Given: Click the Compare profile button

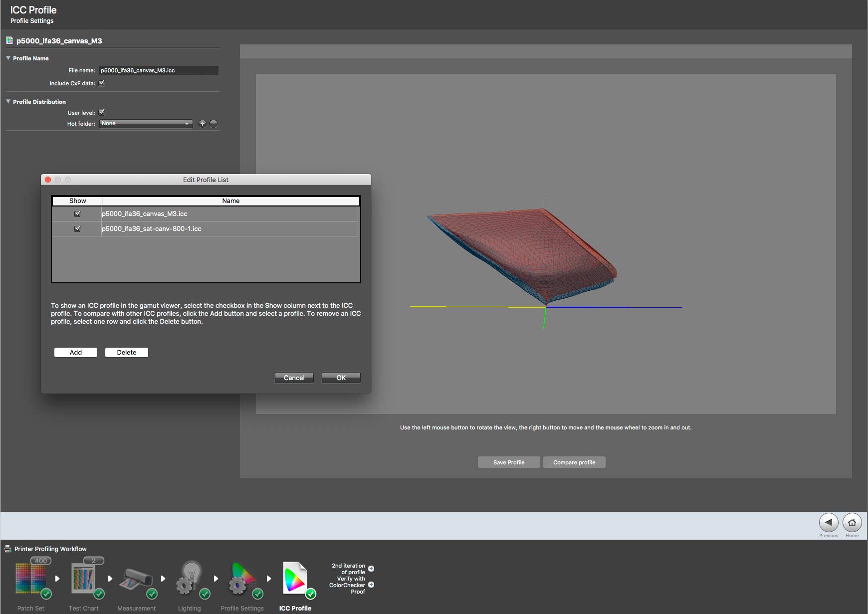Looking at the screenshot, I should [574, 462].
